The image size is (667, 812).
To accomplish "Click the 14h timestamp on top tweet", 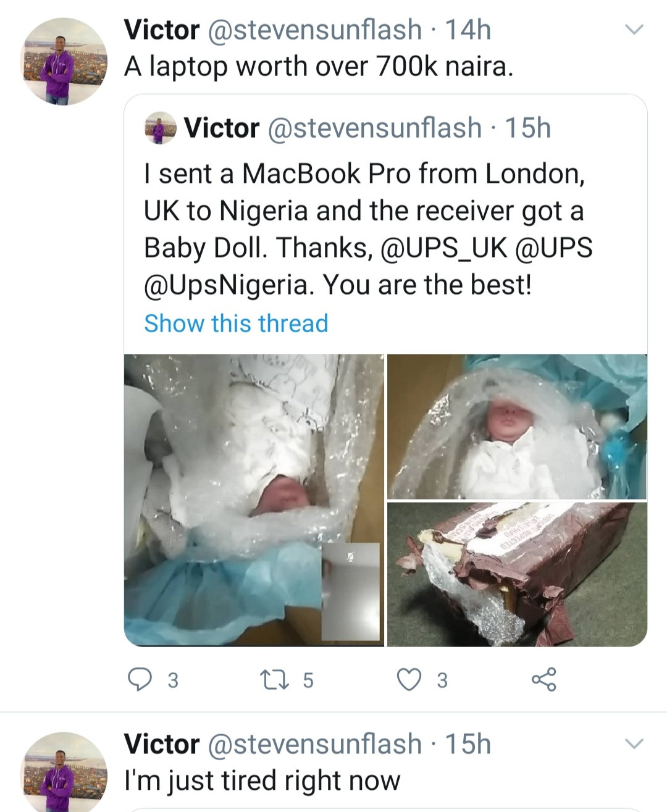I will coord(468,30).
